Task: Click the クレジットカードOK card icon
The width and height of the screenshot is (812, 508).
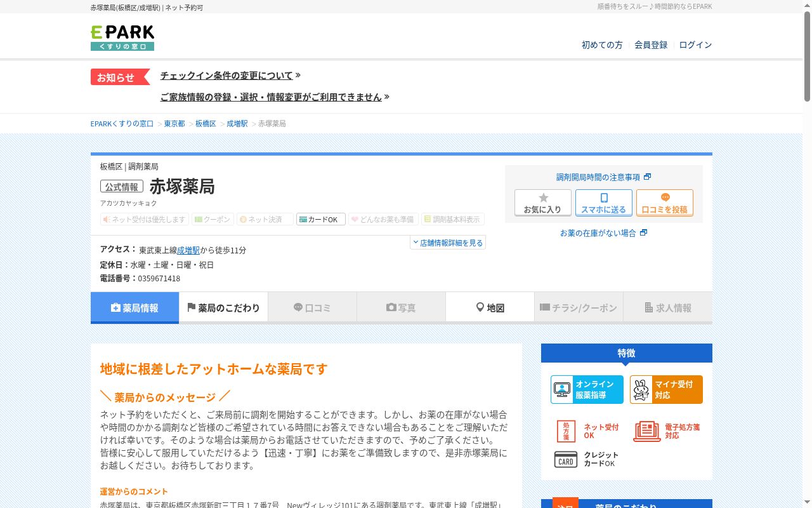Action: click(566, 460)
